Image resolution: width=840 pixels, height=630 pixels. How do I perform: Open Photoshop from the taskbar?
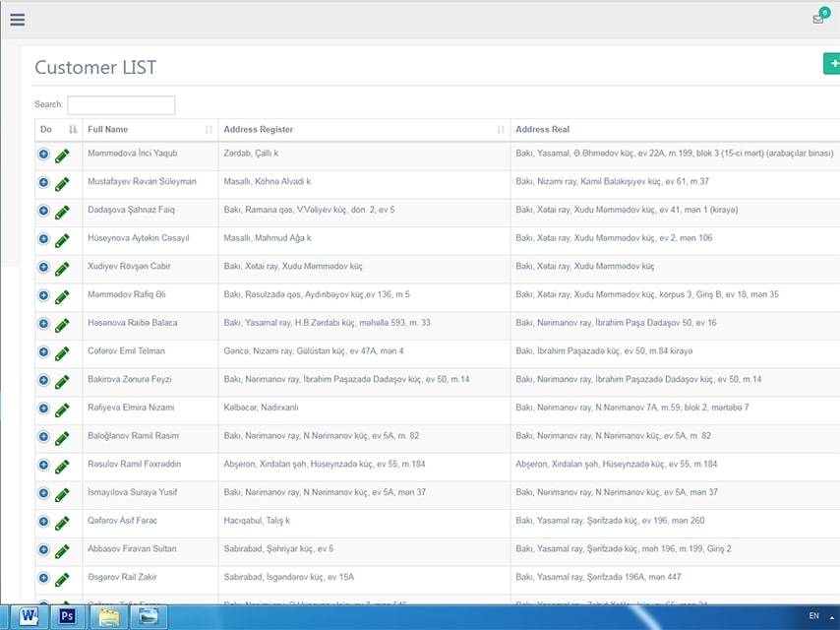pos(69,616)
